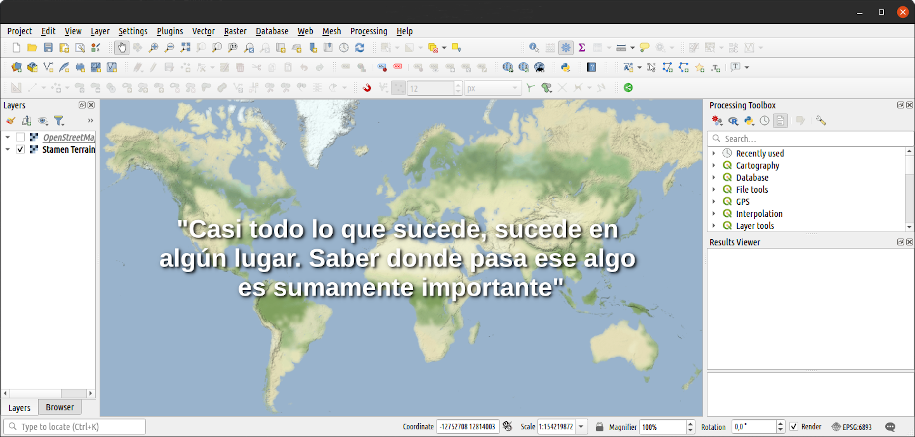Open the Statistical Summary sigma tool

pos(582,47)
